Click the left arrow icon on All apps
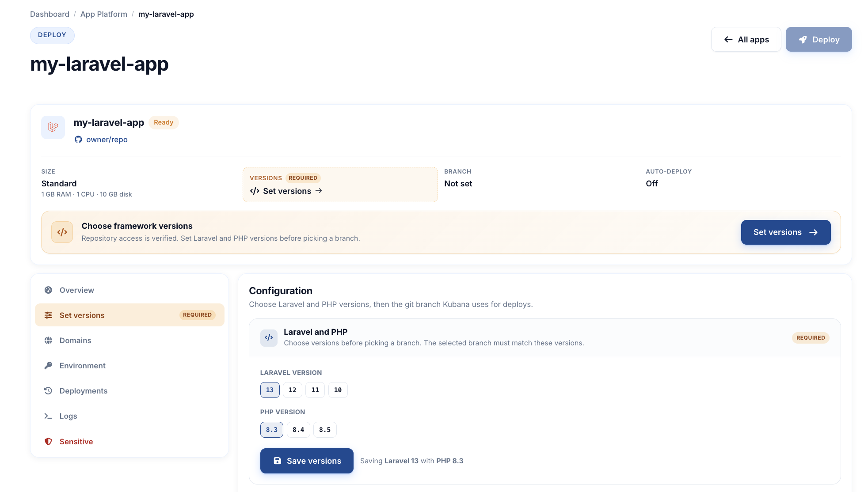The width and height of the screenshot is (868, 492). 728,40
